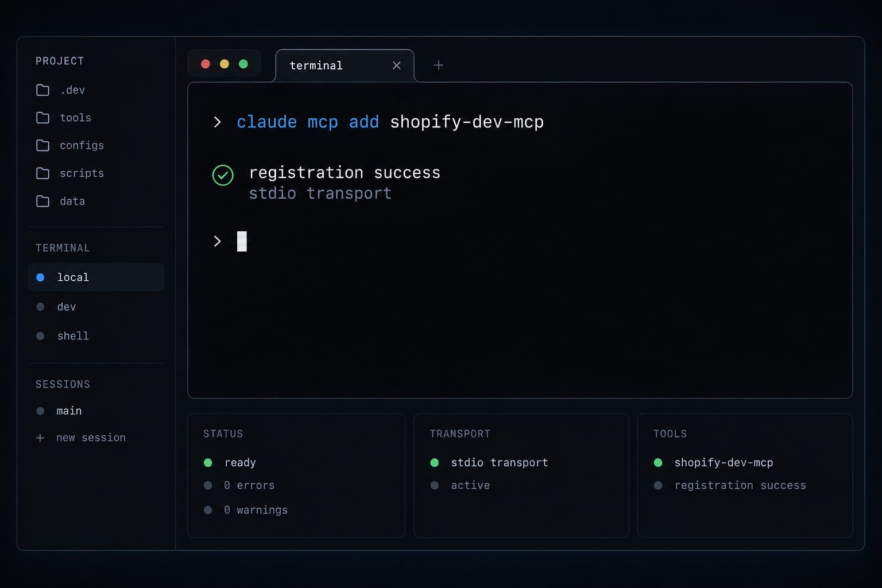Click the '0 warnings' status entry
The width and height of the screenshot is (882, 588).
click(256, 510)
